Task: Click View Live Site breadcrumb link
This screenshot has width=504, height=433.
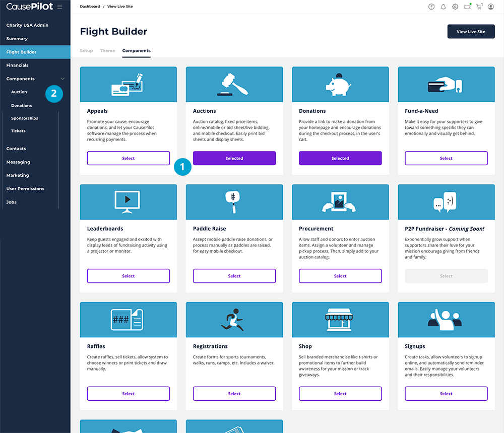Action: 120,7
